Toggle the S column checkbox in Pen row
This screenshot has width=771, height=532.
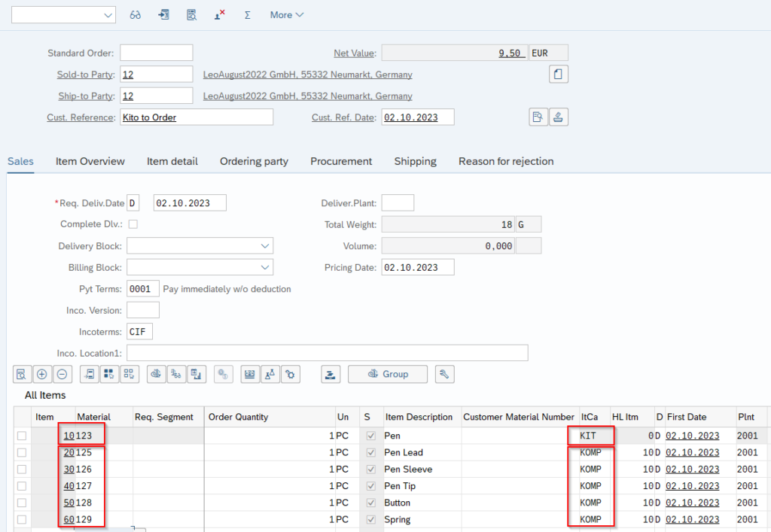[x=371, y=436]
